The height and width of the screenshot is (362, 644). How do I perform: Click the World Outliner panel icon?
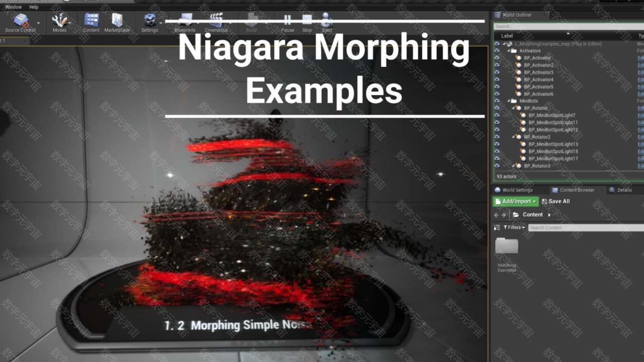[x=498, y=15]
